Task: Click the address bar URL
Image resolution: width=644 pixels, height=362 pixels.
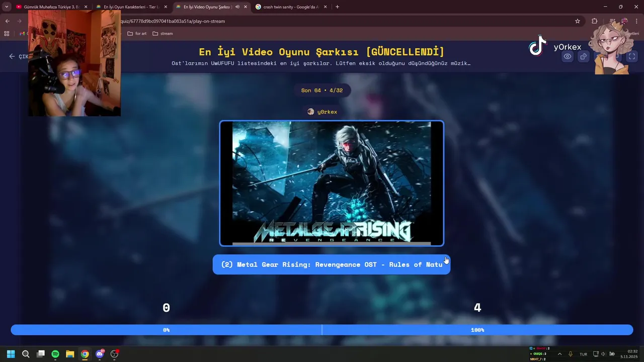Action: click(174, 21)
